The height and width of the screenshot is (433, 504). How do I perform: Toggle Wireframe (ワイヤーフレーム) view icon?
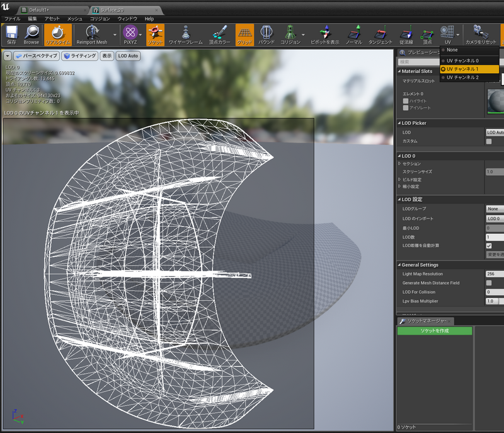(185, 35)
